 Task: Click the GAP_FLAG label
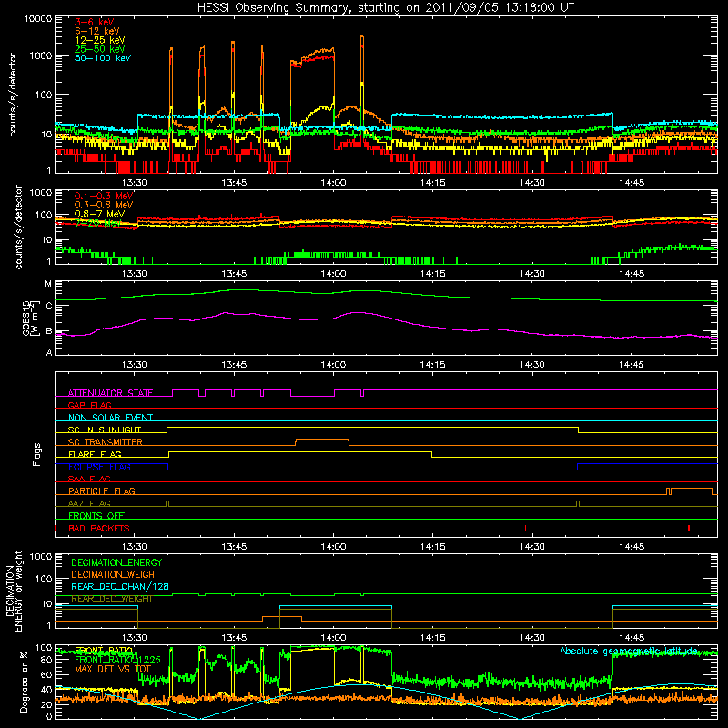[89, 405]
